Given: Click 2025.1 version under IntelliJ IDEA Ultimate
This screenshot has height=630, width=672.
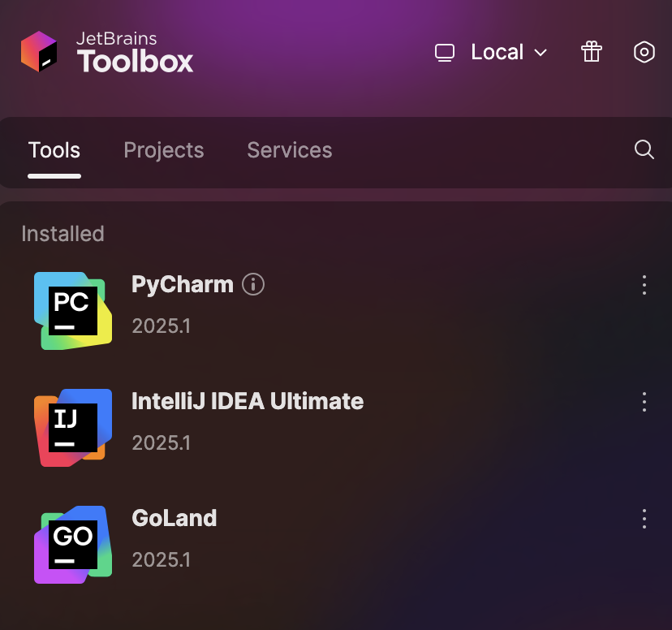Looking at the screenshot, I should 161,443.
